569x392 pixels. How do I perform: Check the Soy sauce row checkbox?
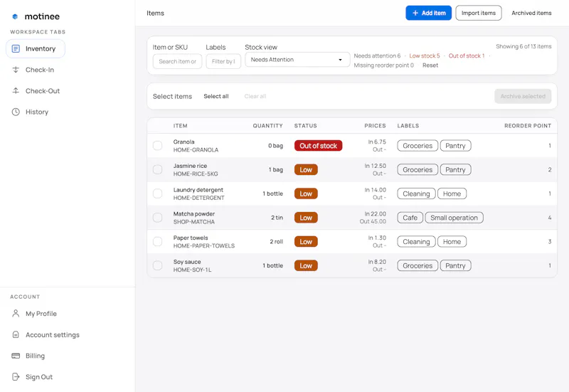tap(157, 265)
